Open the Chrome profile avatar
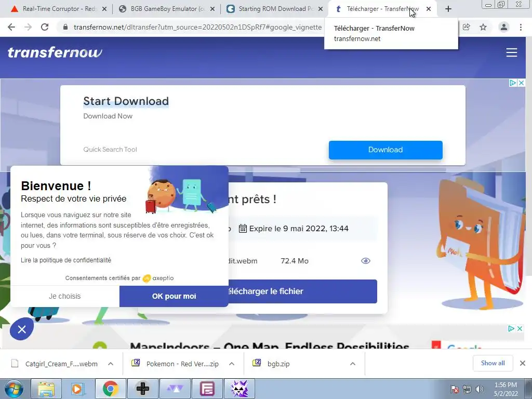The height and width of the screenshot is (399, 532). pyautogui.click(x=504, y=27)
